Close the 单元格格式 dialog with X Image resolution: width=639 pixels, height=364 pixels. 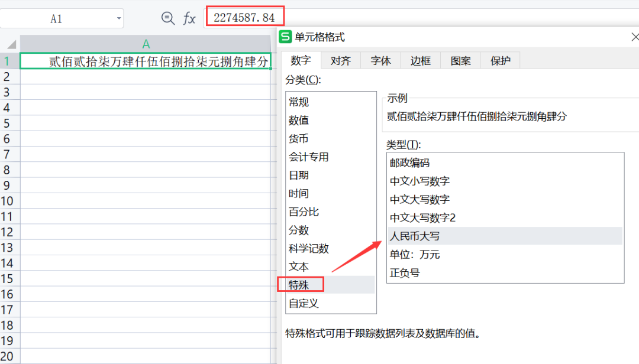[x=635, y=37]
